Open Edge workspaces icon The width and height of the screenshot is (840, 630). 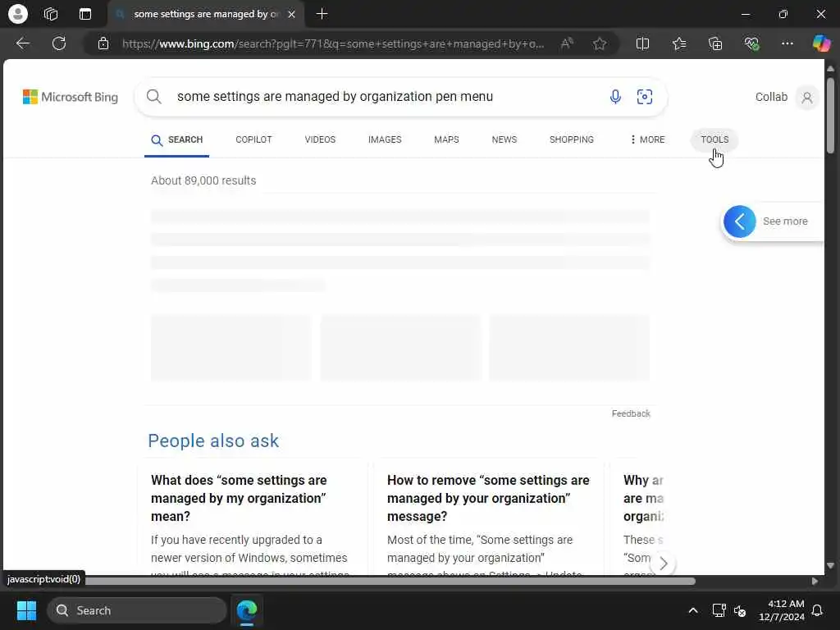coord(51,14)
